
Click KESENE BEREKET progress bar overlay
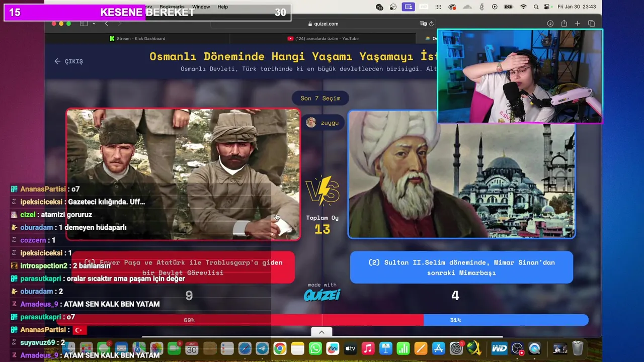(147, 13)
